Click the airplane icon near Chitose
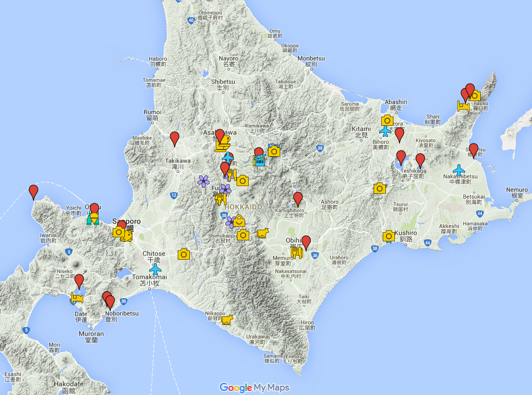The width and height of the screenshot is (532, 395). tap(155, 269)
